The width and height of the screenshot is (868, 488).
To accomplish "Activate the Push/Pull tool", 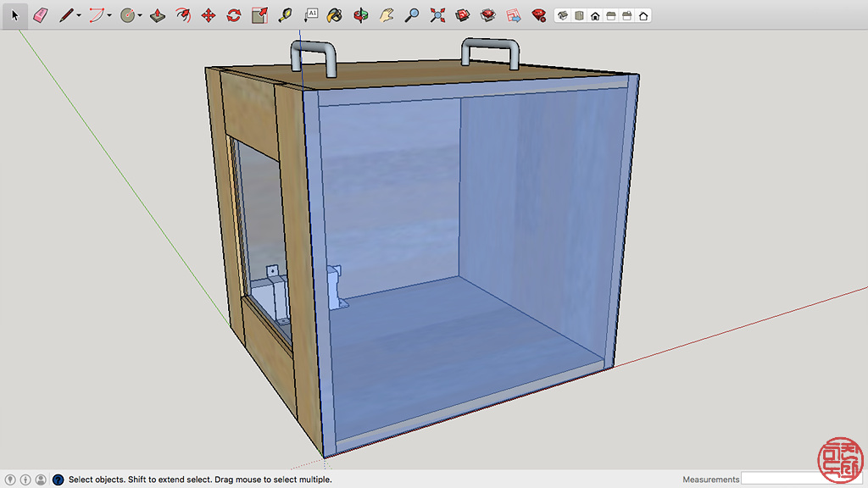I will coord(158,15).
